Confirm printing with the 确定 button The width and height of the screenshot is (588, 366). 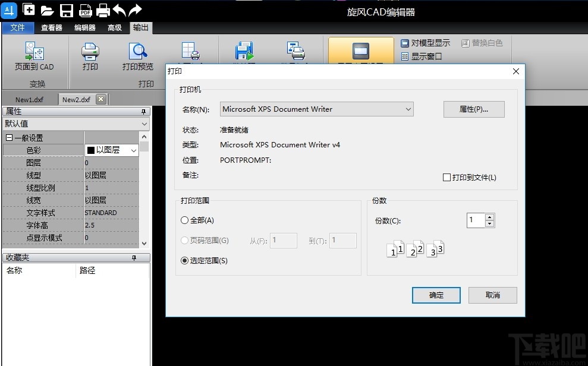tap(436, 295)
